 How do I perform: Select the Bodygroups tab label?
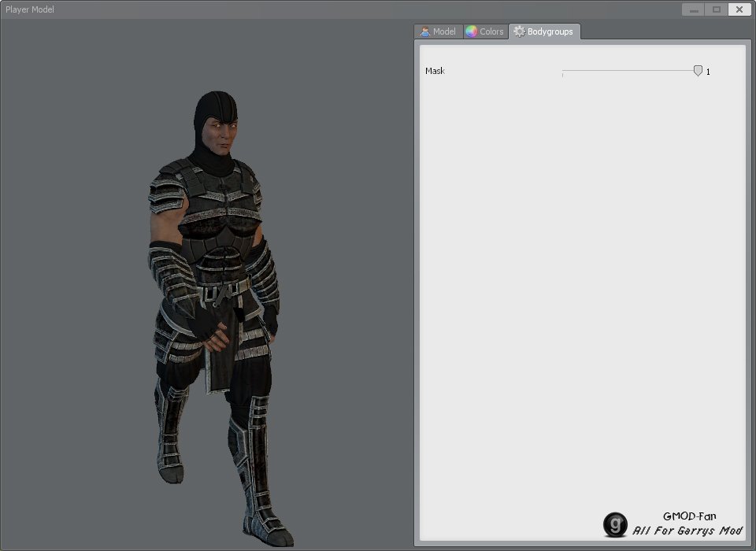pos(550,31)
